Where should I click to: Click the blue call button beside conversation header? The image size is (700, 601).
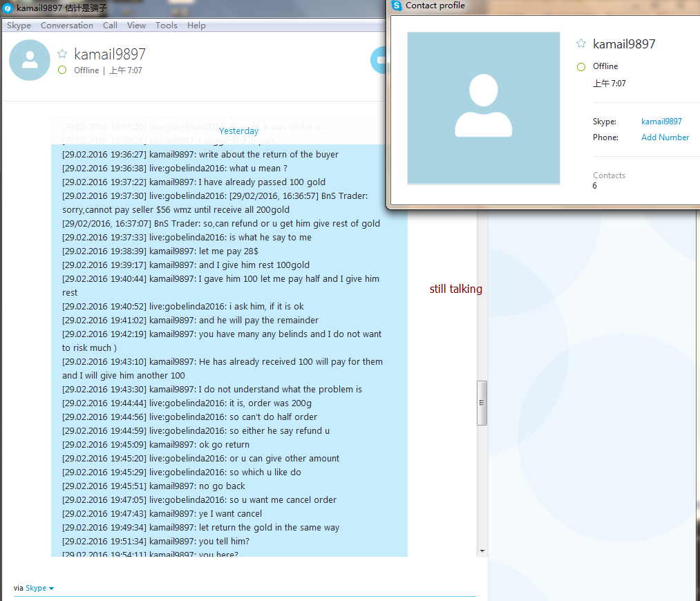(379, 60)
